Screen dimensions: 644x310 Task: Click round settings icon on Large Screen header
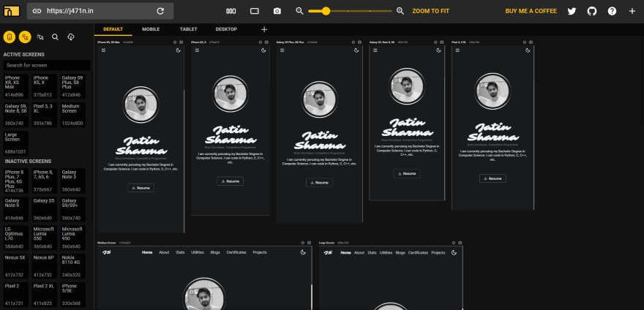[x=454, y=243]
